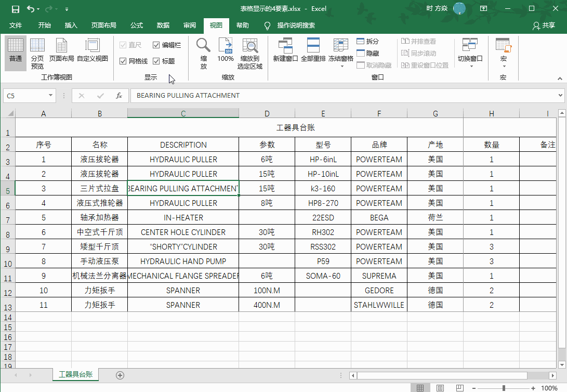Image resolution: width=567 pixels, height=392 pixels.
Task: Open the Page Layout (页面布局) ribbon tab
Action: click(x=104, y=25)
